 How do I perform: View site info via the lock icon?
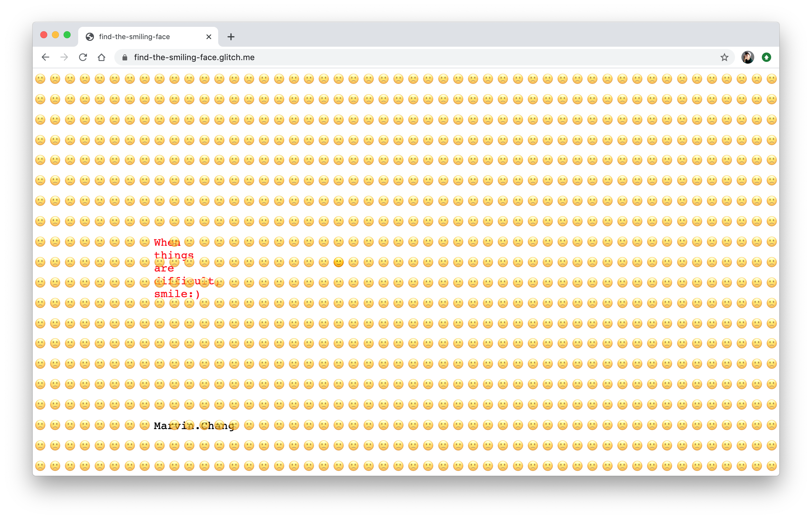tap(125, 58)
